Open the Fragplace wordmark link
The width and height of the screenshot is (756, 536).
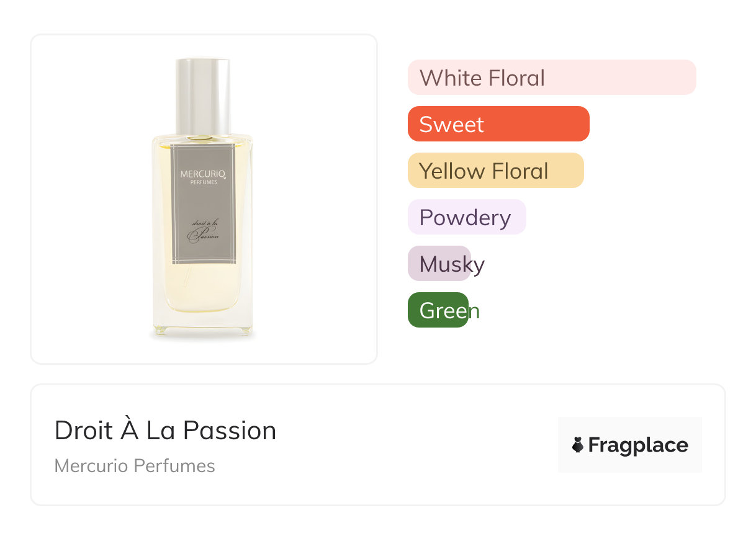click(638, 445)
